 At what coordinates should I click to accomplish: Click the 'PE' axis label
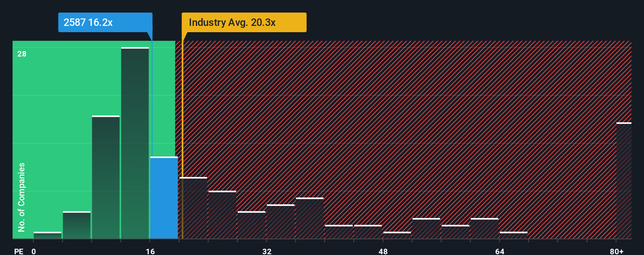point(19,251)
